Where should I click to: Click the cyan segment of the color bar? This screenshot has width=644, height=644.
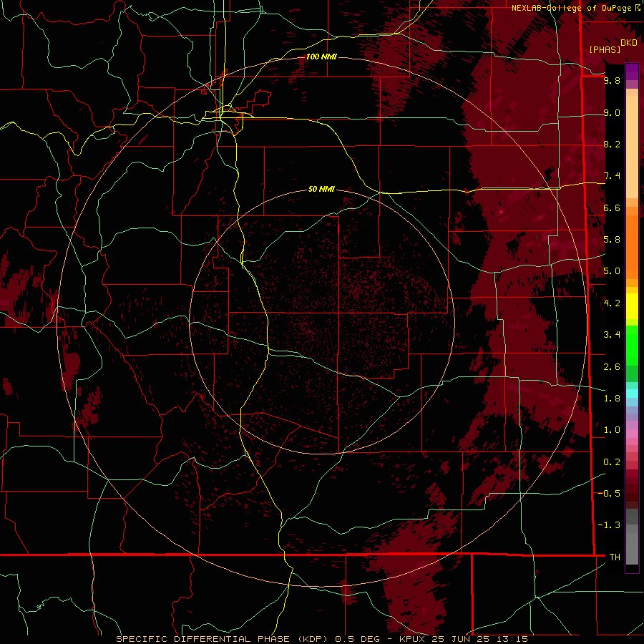632,393
